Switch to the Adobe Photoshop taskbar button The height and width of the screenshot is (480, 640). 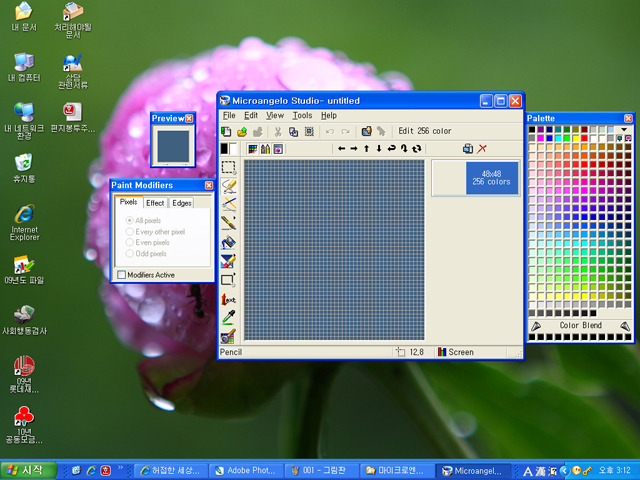click(x=246, y=470)
